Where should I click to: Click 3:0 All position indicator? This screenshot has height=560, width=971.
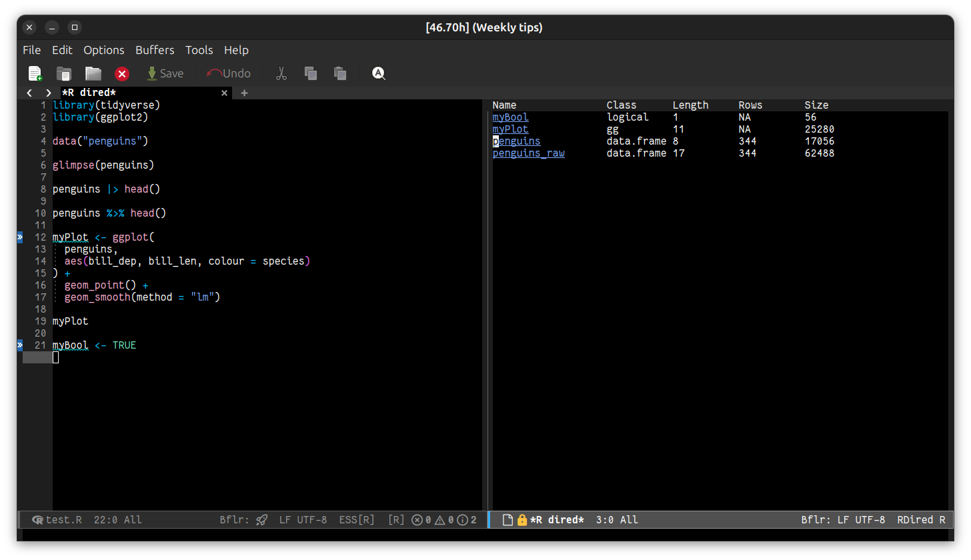(x=617, y=520)
